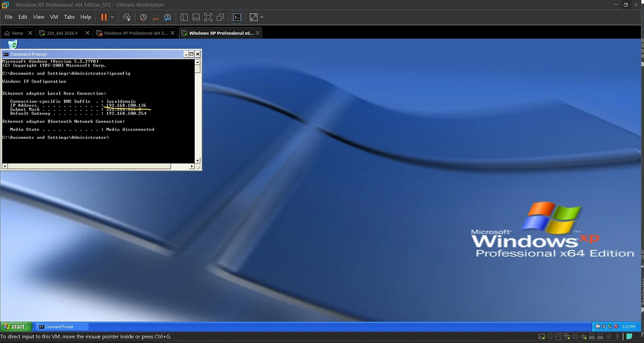Screen dimensions: 644x343
Task: Click the second XP system tray icon
Action: coord(604,326)
